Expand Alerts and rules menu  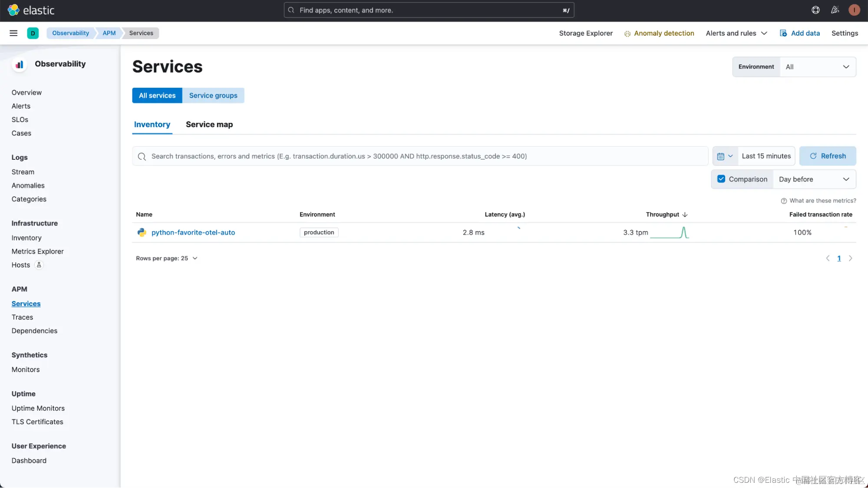(x=736, y=33)
